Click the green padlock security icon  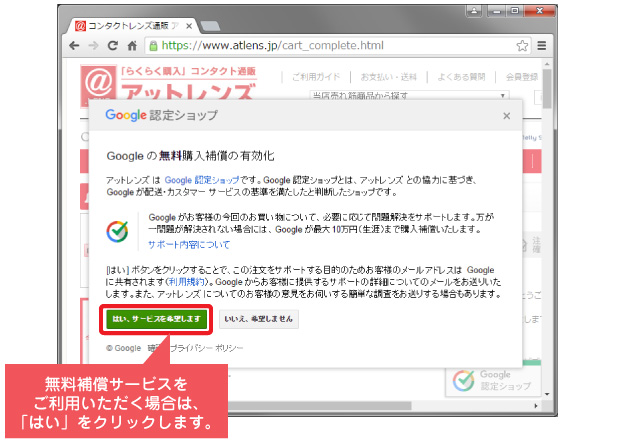click(x=153, y=46)
